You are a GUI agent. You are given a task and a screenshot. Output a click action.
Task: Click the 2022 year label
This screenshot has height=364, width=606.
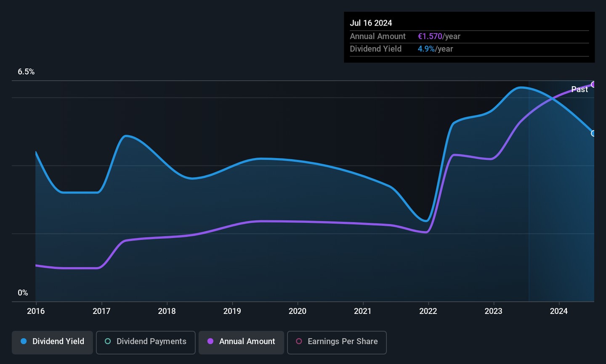point(428,311)
